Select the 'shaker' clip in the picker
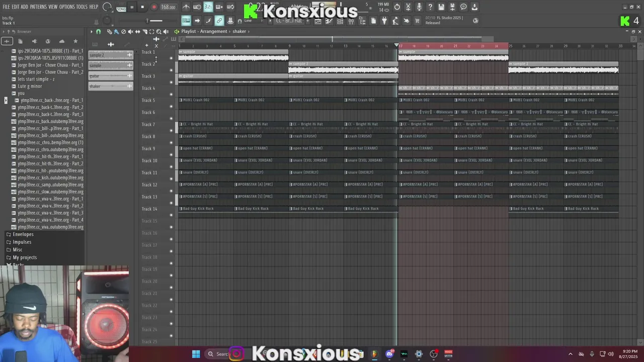 111,86
